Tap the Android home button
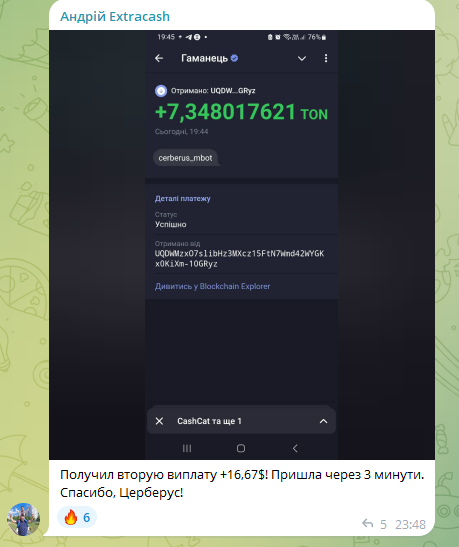 [241, 448]
